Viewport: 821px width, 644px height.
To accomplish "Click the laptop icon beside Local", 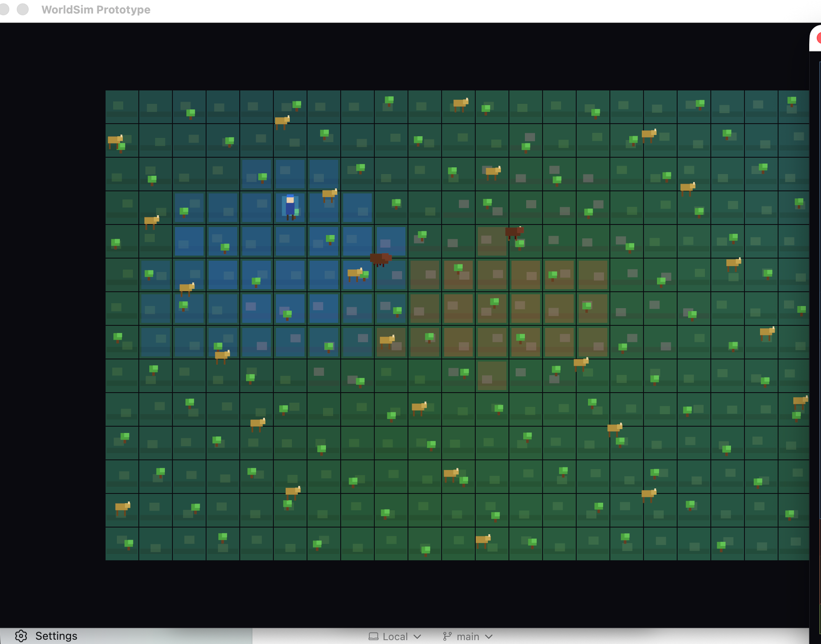I will pos(374,636).
